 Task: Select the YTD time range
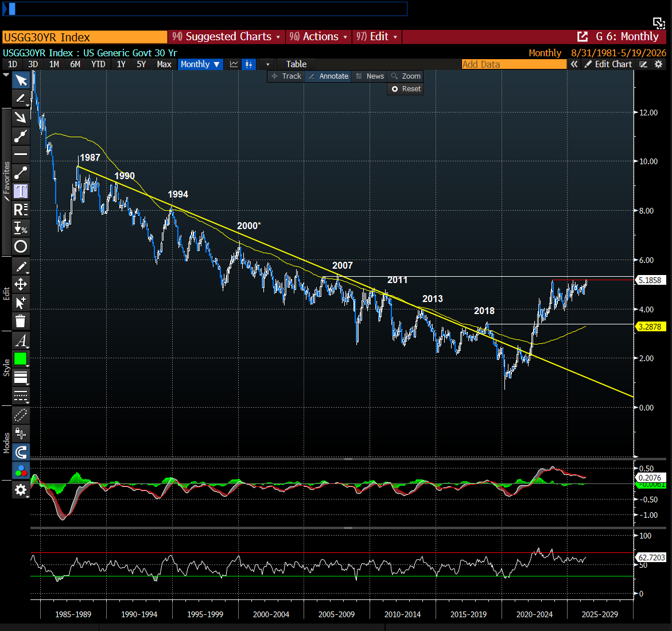(x=98, y=64)
